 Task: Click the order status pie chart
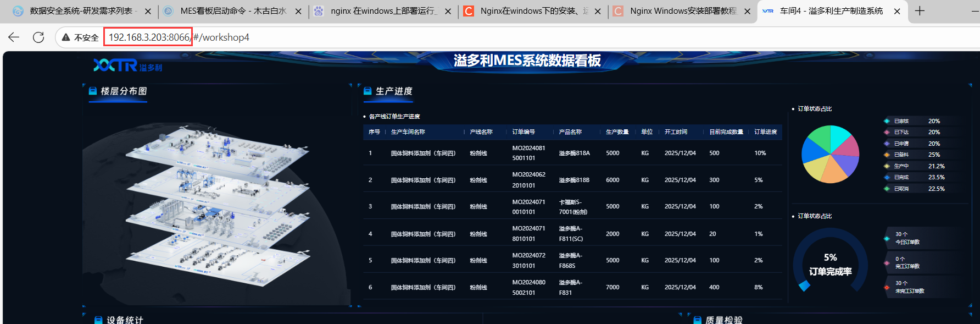[830, 155]
